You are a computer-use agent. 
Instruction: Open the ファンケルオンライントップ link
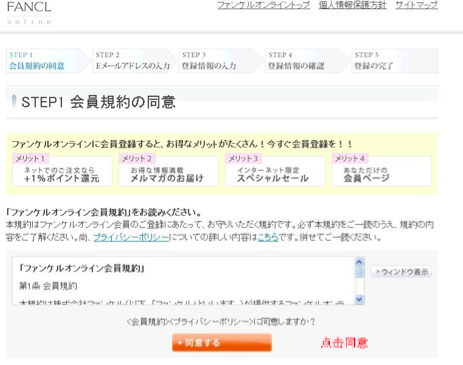coord(263,5)
